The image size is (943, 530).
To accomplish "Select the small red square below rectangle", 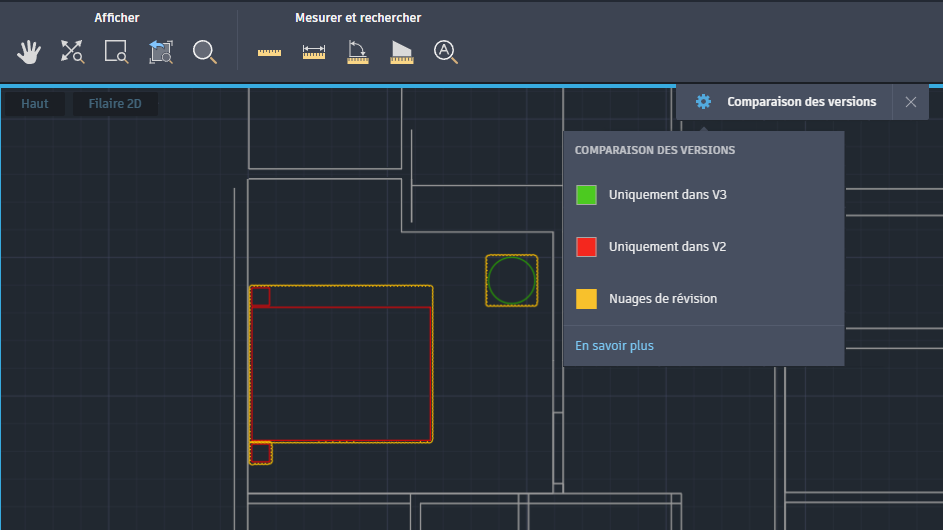I will [260, 453].
